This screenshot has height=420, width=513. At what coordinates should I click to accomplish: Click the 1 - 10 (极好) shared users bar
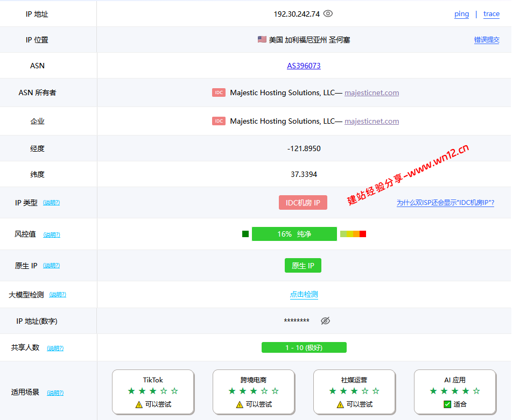[x=304, y=347]
